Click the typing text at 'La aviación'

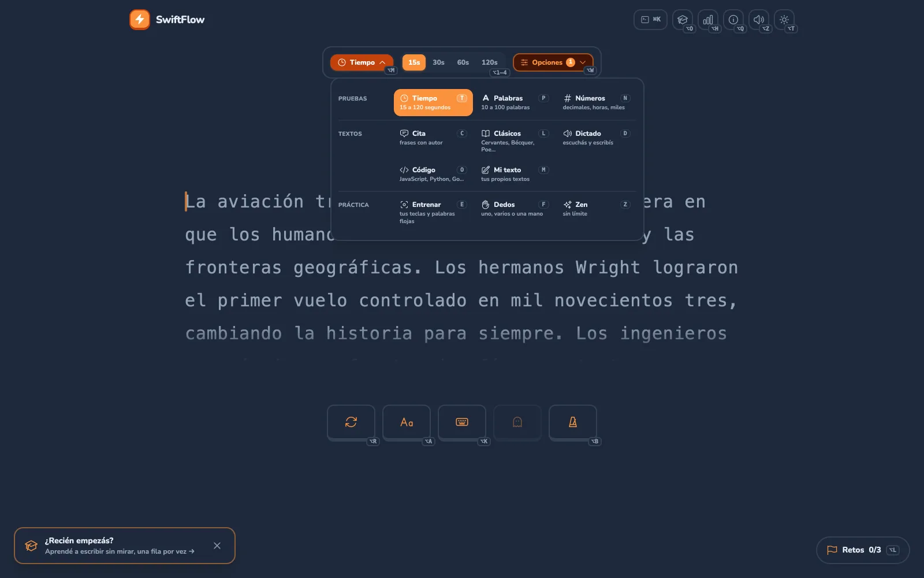(244, 202)
